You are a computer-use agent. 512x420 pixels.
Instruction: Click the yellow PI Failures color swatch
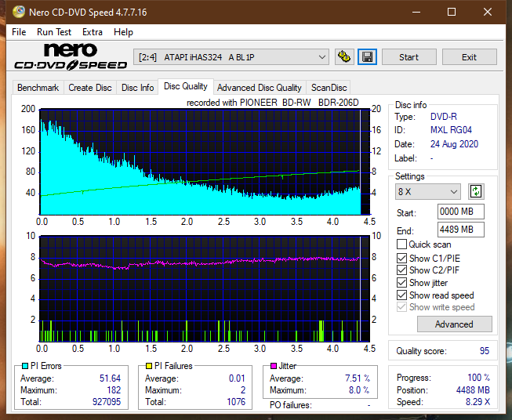tap(149, 366)
